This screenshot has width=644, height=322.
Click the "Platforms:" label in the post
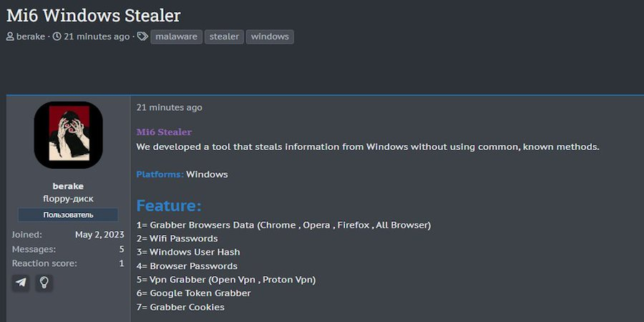(160, 174)
